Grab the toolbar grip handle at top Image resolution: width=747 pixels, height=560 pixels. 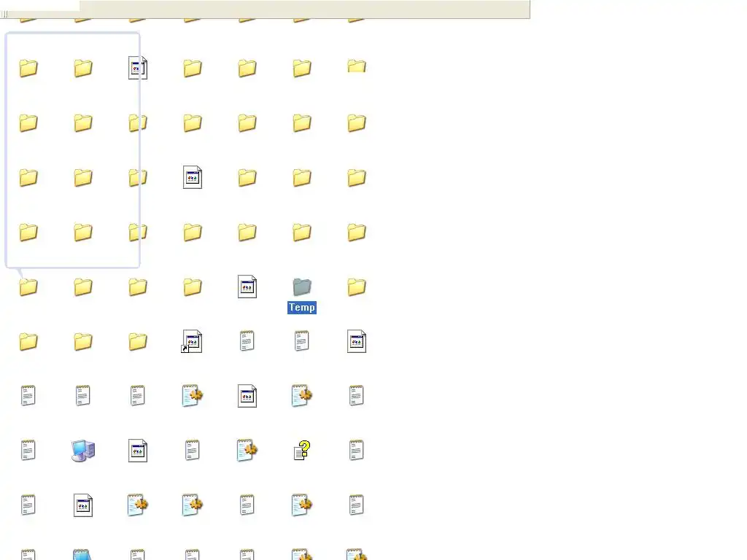click(x=5, y=15)
